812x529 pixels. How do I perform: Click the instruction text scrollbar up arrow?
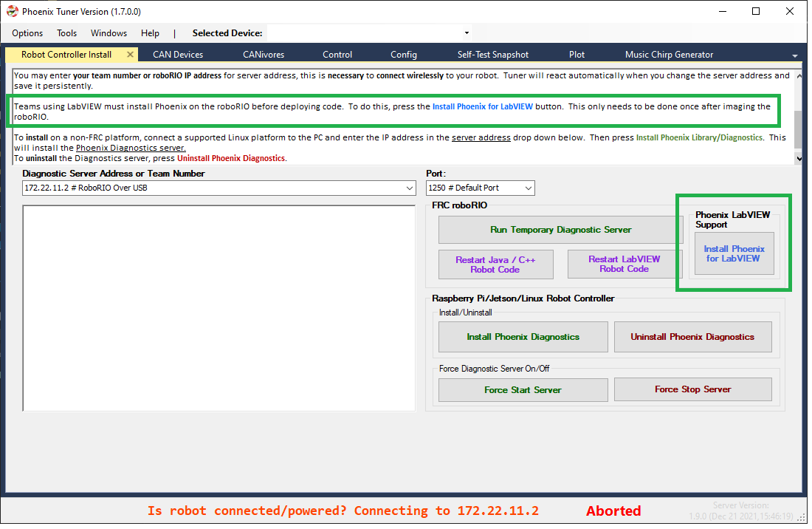[x=799, y=75]
